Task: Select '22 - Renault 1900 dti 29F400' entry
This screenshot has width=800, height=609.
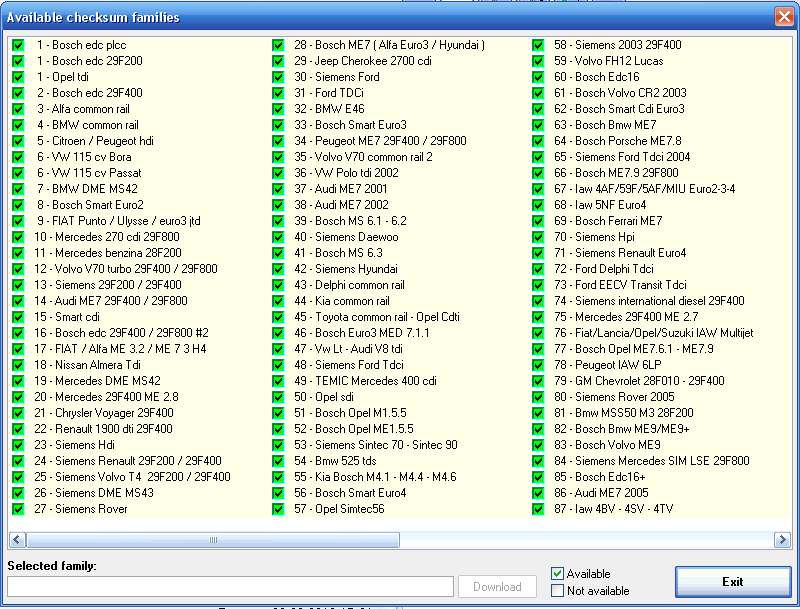Action: coord(103,429)
